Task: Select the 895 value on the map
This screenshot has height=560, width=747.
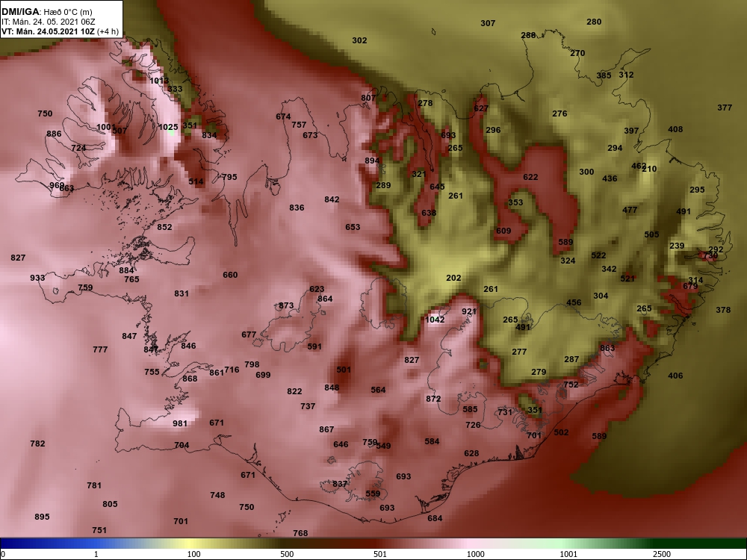Action: pos(42,517)
